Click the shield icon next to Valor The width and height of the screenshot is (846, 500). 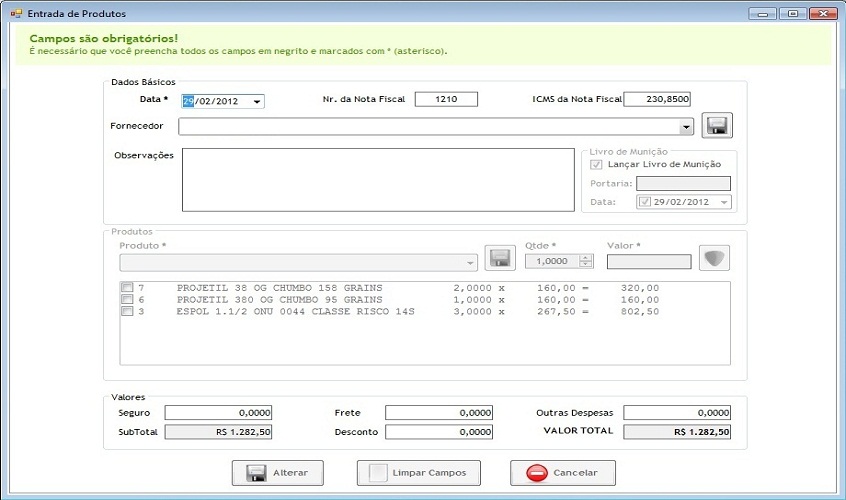pyautogui.click(x=714, y=258)
